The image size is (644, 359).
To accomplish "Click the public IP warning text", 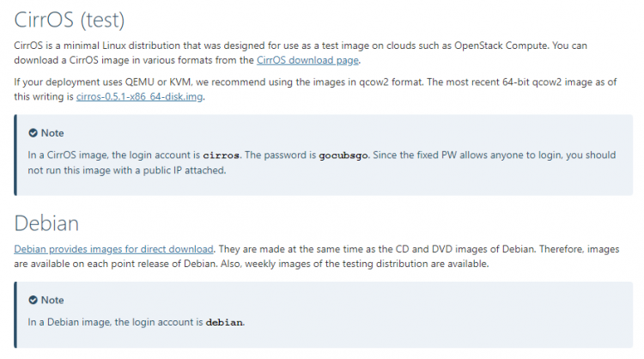I will pos(322,162).
